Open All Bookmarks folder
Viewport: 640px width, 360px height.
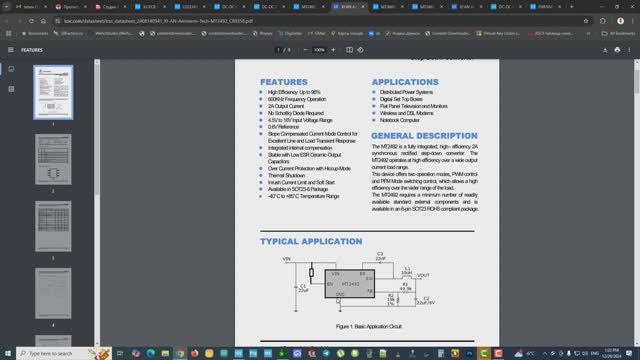(618, 33)
